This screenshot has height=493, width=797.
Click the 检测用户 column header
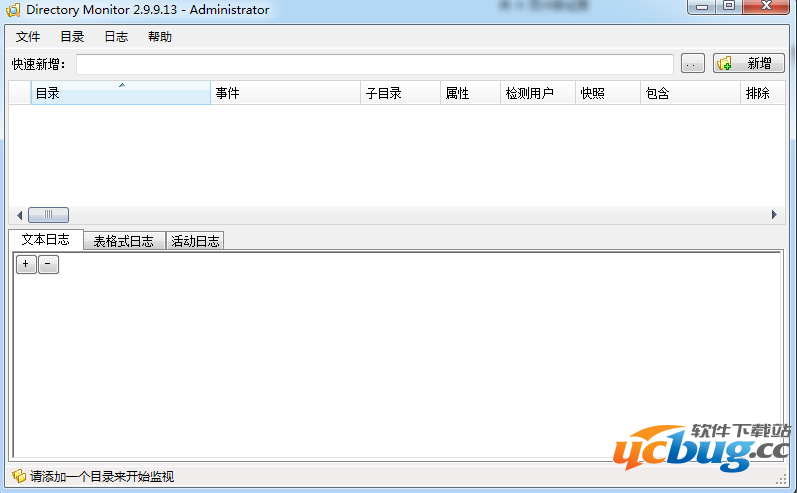click(x=538, y=93)
